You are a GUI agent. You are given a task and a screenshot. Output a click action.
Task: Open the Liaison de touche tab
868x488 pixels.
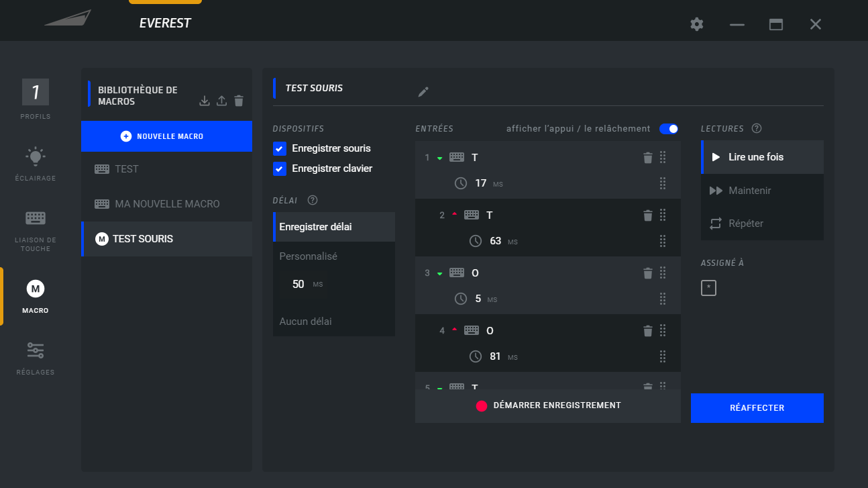[36, 230]
